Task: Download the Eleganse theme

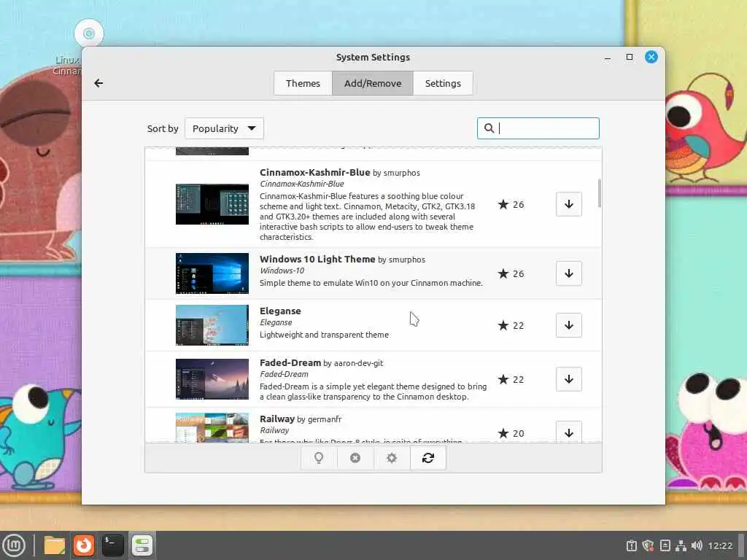Action: pos(569,325)
